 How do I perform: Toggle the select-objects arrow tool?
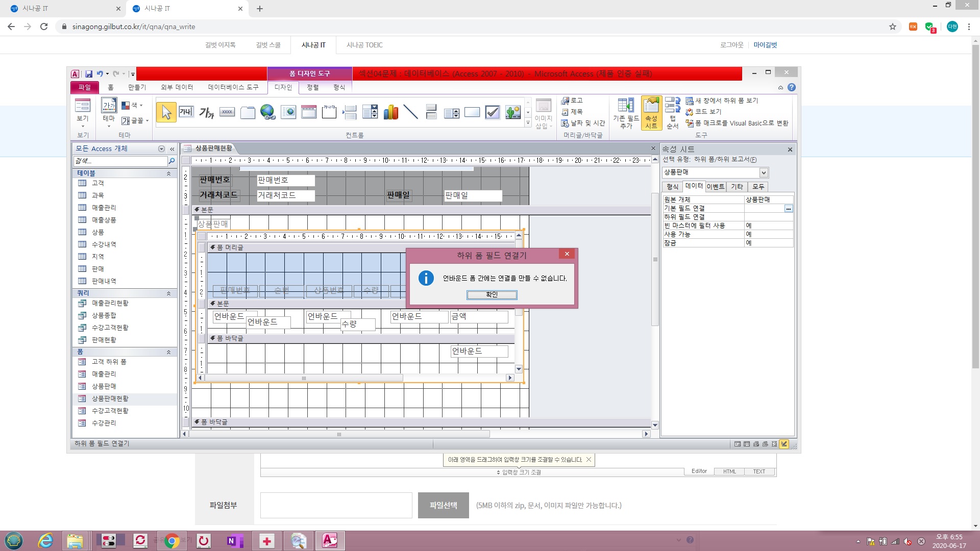[166, 112]
